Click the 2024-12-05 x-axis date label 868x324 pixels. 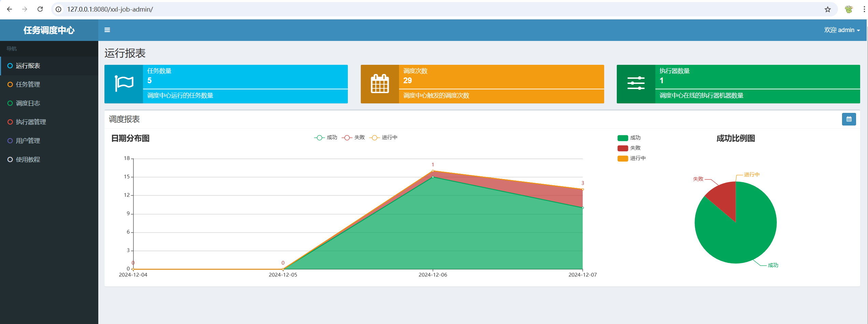(283, 275)
